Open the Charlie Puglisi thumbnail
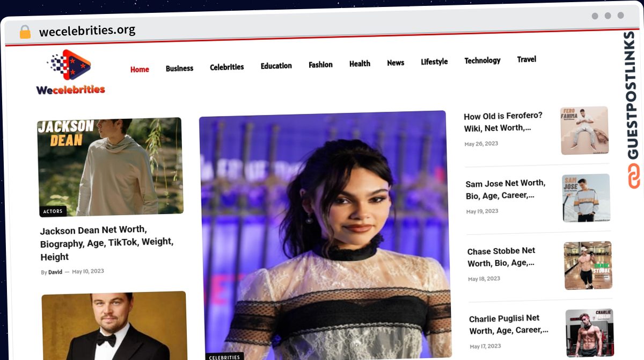This screenshot has height=360, width=644. [x=590, y=333]
